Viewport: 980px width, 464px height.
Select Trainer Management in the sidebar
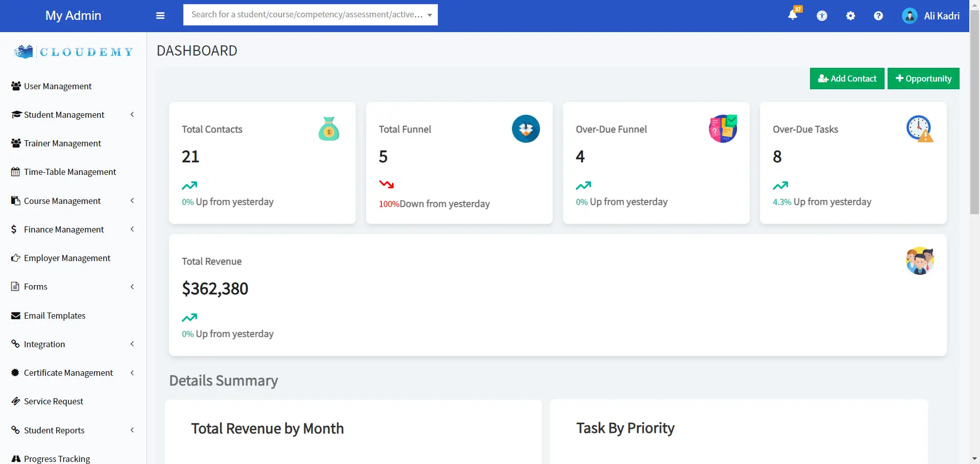coord(62,143)
